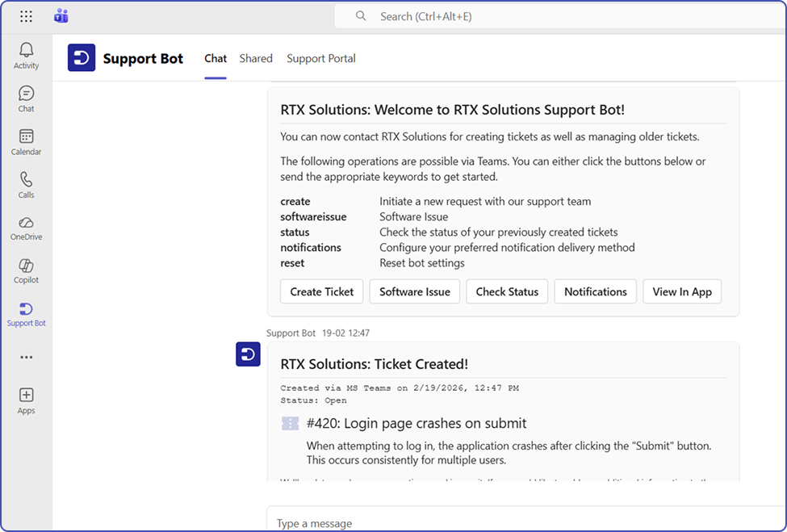Click the Support Bot title text

(143, 59)
